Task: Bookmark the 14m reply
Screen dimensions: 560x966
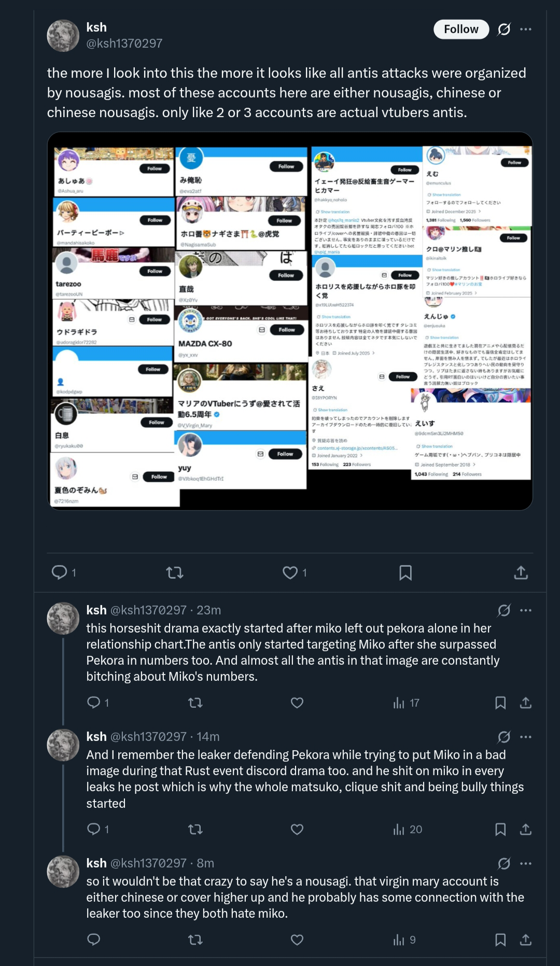Action: point(500,829)
